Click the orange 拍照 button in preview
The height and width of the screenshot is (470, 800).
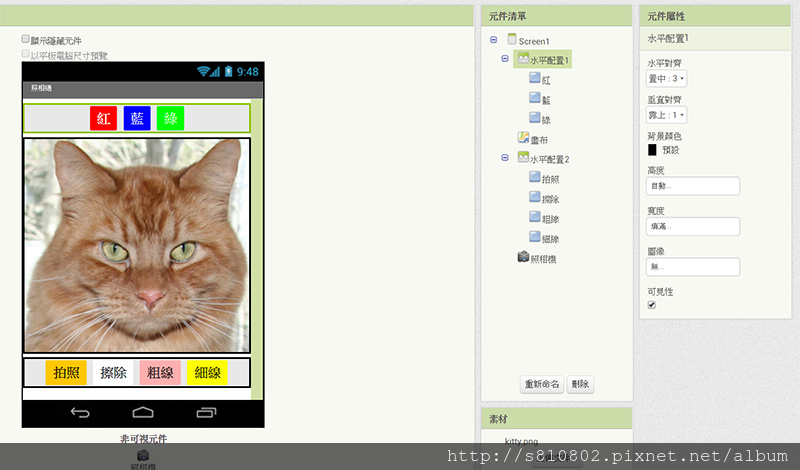(x=66, y=373)
